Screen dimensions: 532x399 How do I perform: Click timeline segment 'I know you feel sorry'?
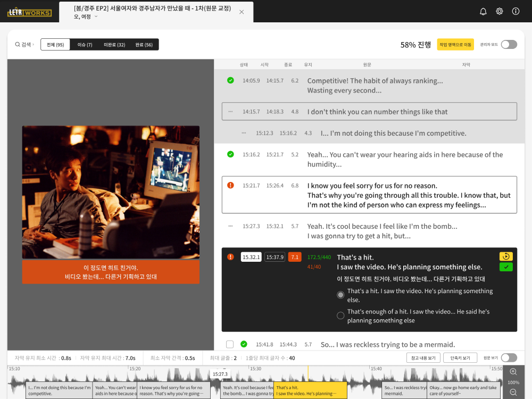click(x=174, y=390)
